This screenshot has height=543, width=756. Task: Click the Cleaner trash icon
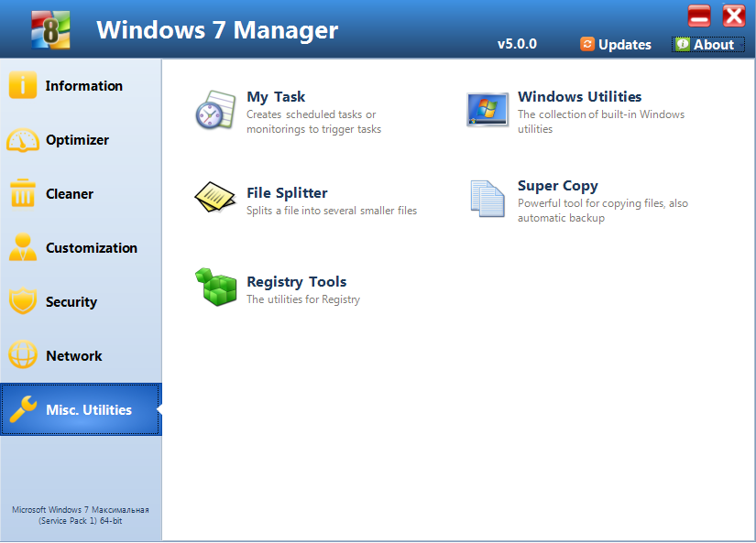[22, 193]
